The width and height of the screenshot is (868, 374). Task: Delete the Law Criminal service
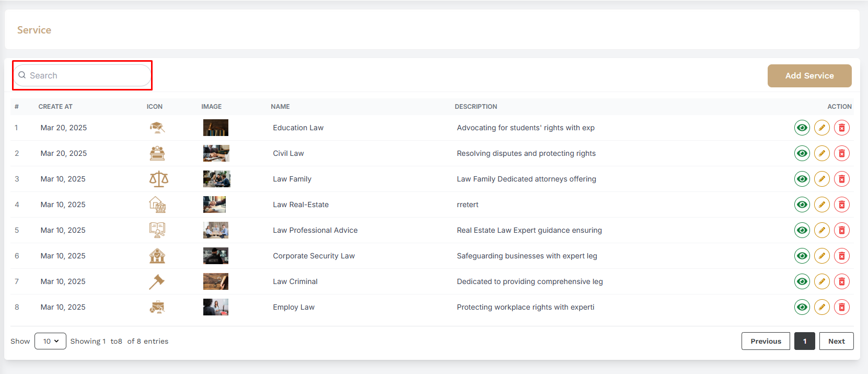[841, 281]
